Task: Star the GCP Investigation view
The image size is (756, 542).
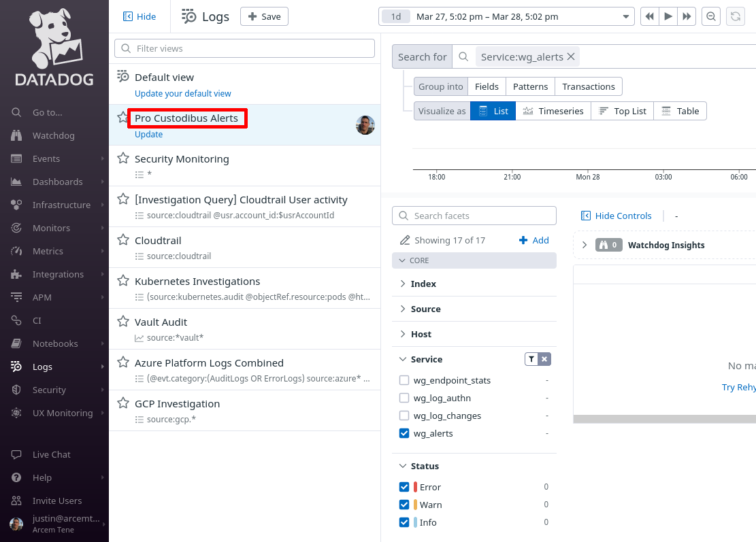Action: 123,403
